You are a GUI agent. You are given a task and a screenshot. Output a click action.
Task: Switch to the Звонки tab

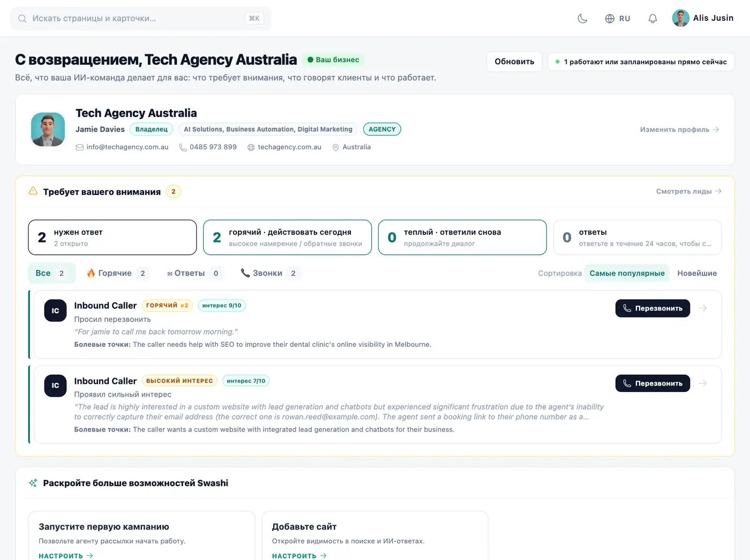(270, 273)
